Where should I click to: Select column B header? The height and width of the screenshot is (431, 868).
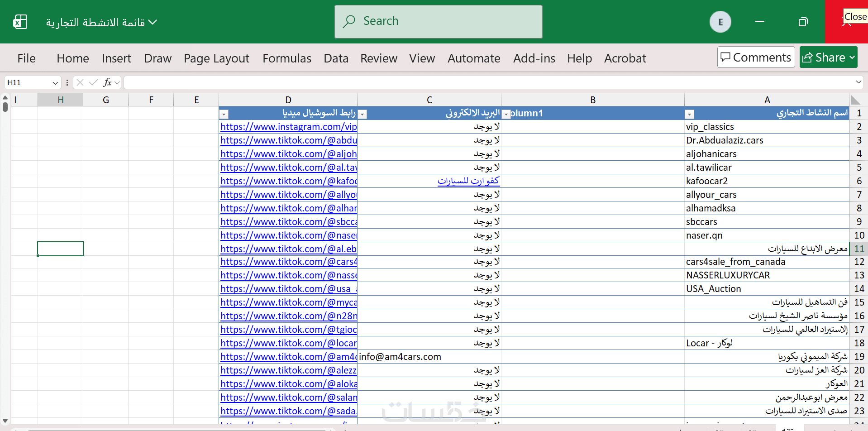[593, 100]
